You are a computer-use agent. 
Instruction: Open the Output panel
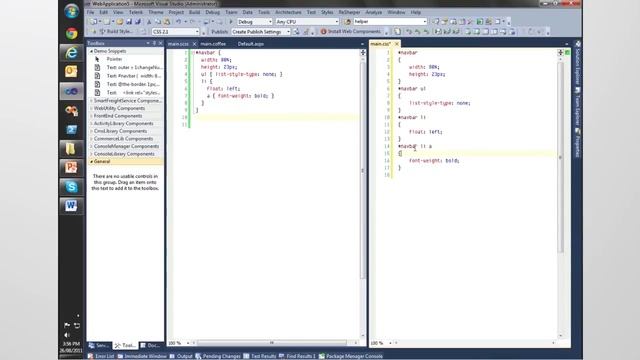181,356
